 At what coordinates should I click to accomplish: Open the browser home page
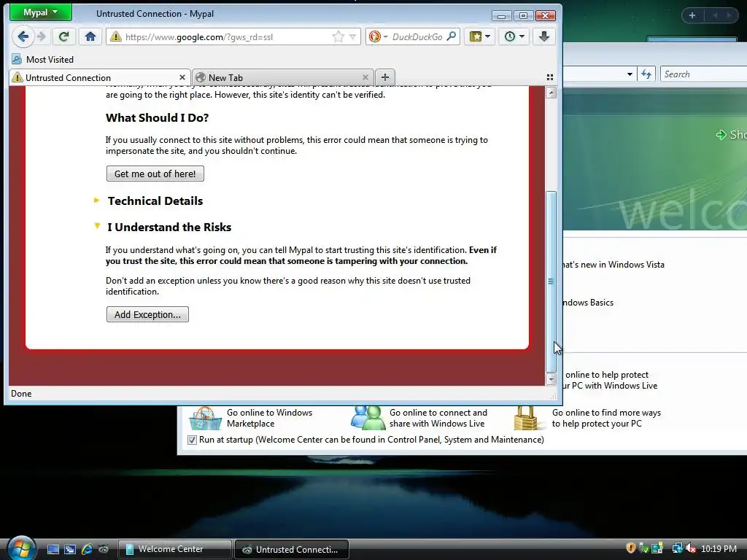(x=90, y=36)
